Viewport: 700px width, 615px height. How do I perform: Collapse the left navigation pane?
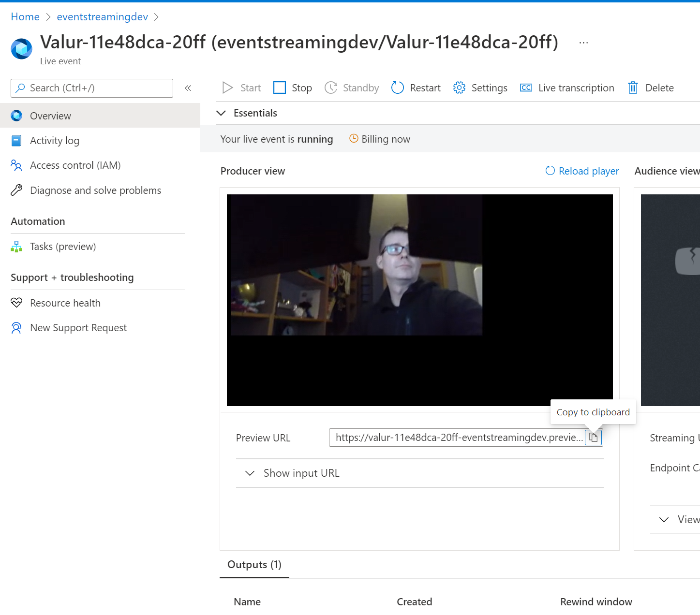188,88
